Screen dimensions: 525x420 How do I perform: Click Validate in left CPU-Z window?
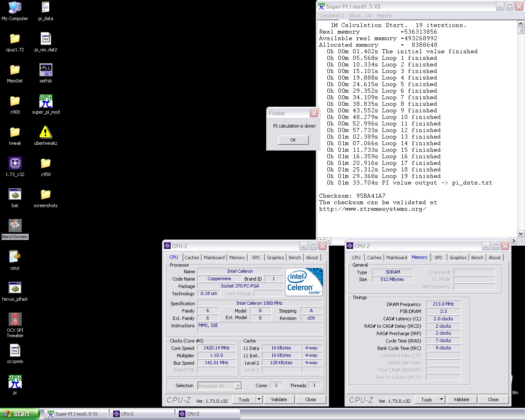pyautogui.click(x=279, y=399)
